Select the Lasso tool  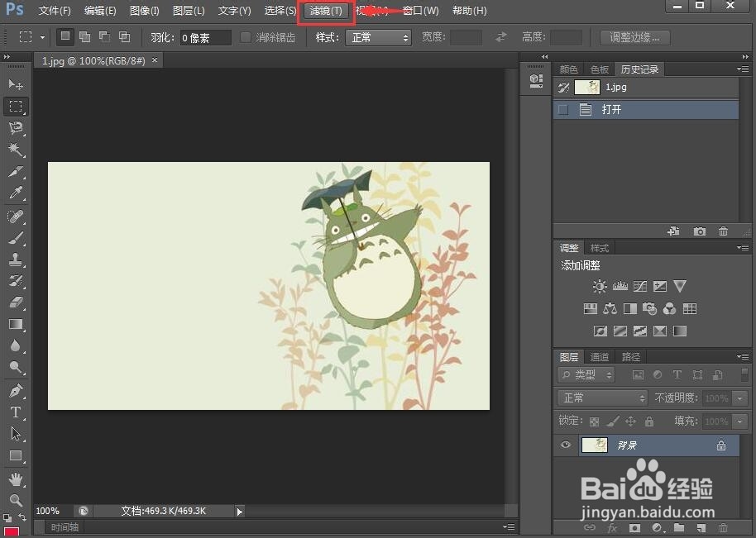[16, 127]
